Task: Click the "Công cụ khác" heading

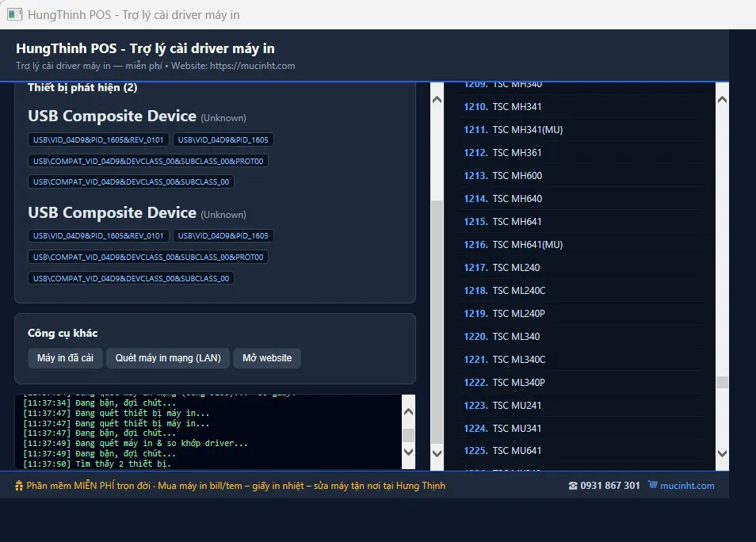Action: 63,334
